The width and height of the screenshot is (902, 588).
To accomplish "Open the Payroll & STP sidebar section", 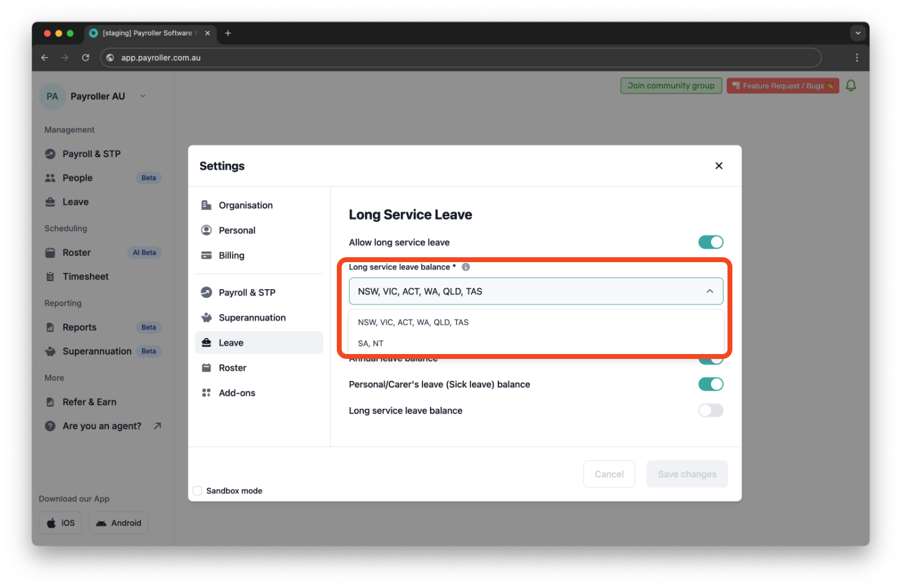I will (91, 154).
